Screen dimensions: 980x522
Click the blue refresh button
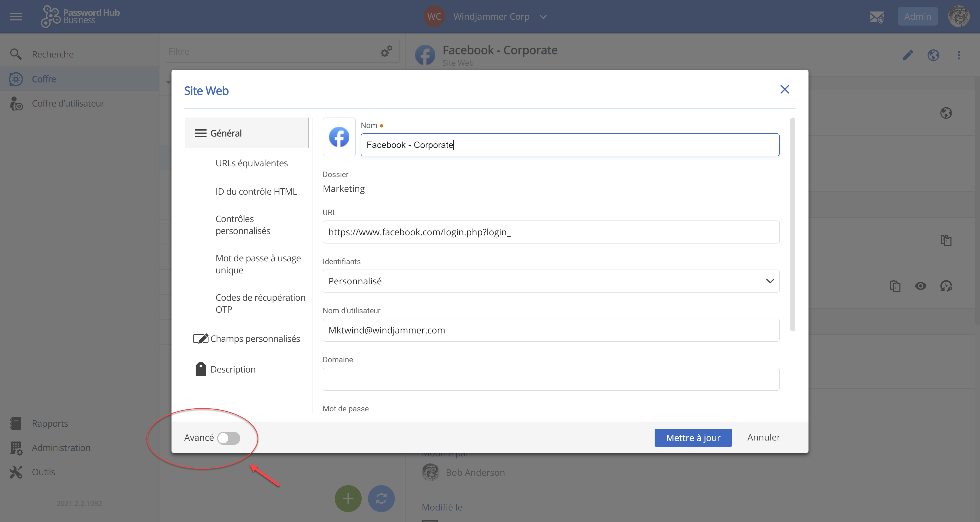tap(381, 498)
